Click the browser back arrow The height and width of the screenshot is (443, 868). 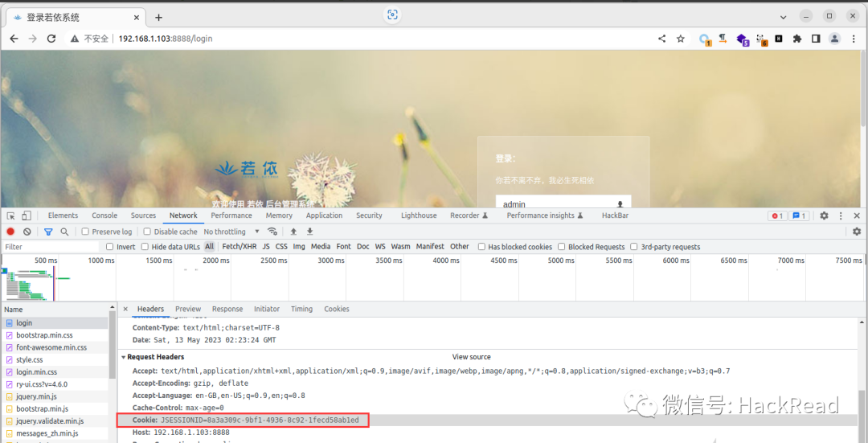(14, 39)
